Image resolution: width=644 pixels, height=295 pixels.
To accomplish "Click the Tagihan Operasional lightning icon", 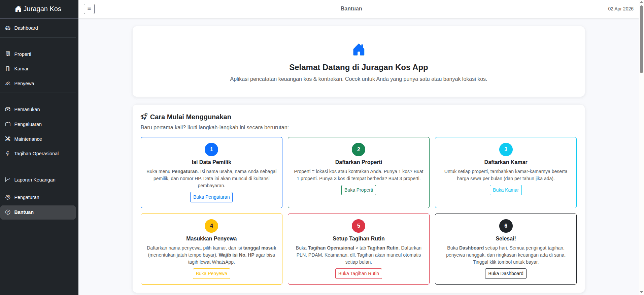I will tap(8, 154).
